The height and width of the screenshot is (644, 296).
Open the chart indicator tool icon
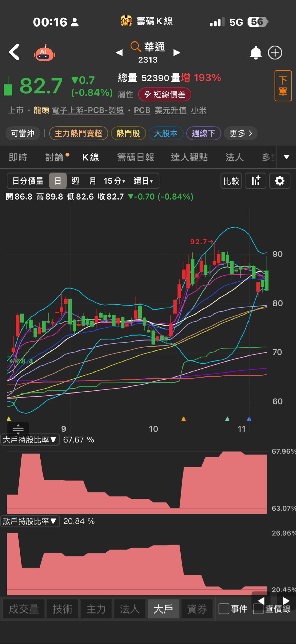pos(256,181)
